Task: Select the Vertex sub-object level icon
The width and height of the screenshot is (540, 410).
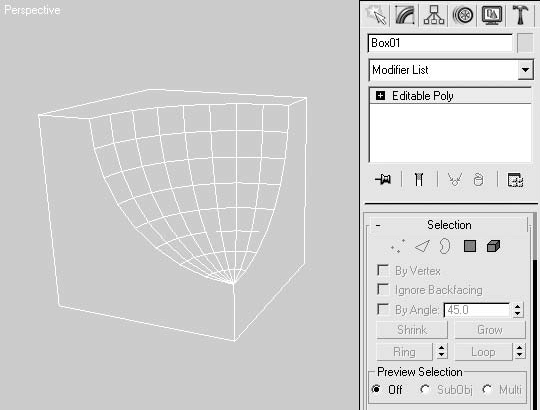Action: point(397,246)
